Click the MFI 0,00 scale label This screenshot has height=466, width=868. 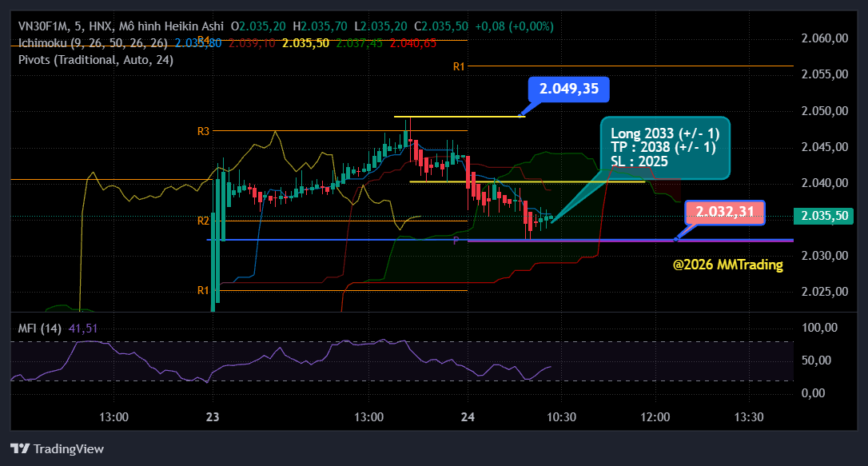click(813, 393)
